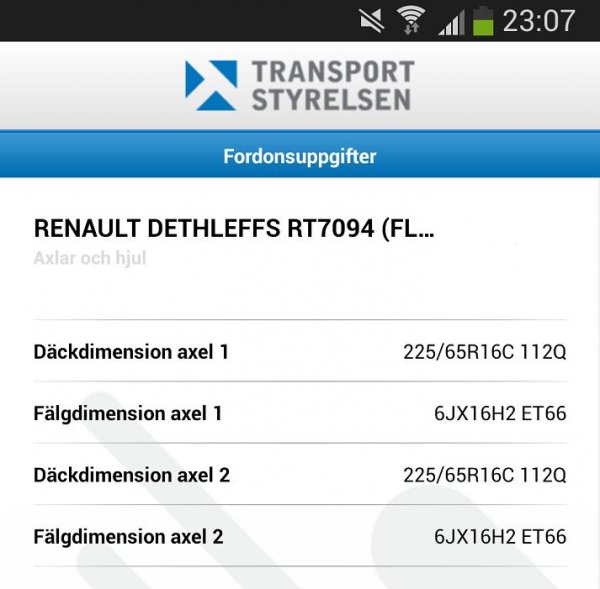Click axle 2 rim value 6JX16H2 ET66
Screen dimensions: 600x589
click(500, 537)
